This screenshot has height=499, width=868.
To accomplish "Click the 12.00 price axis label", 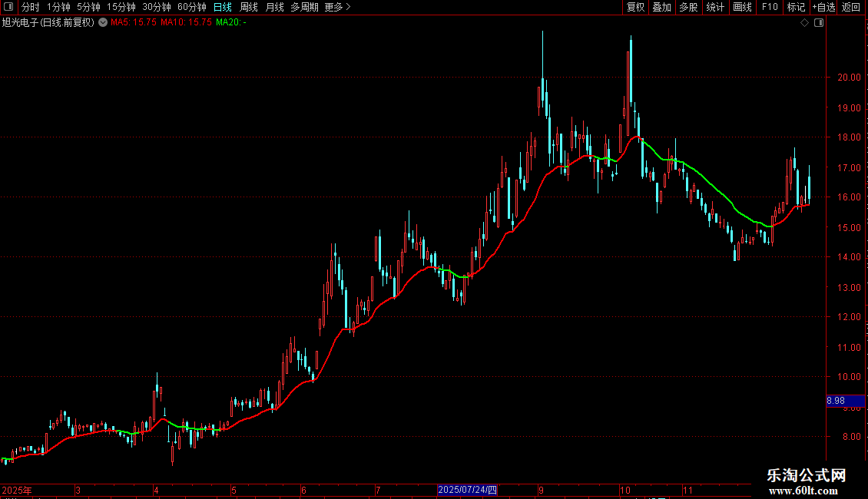I will click(849, 317).
